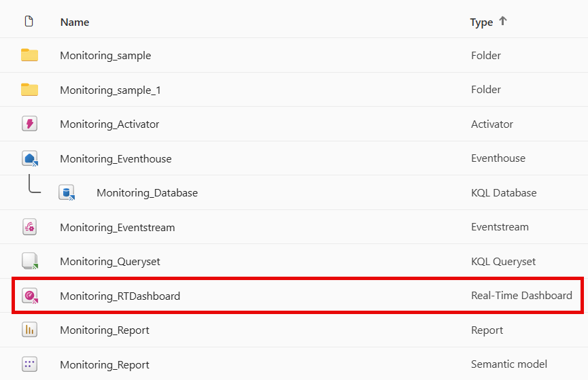
Task: Click the Activator lightning icon
Action: [x=29, y=124]
